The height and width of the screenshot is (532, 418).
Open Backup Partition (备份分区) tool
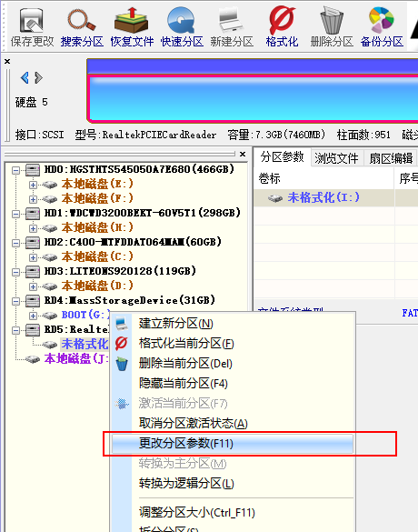382,27
